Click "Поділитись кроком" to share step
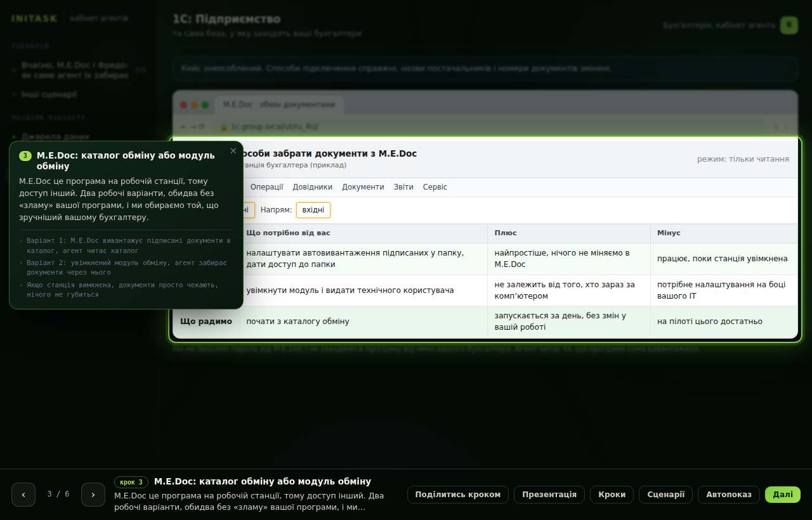Viewport: 812px width, 520px height. pos(458,495)
